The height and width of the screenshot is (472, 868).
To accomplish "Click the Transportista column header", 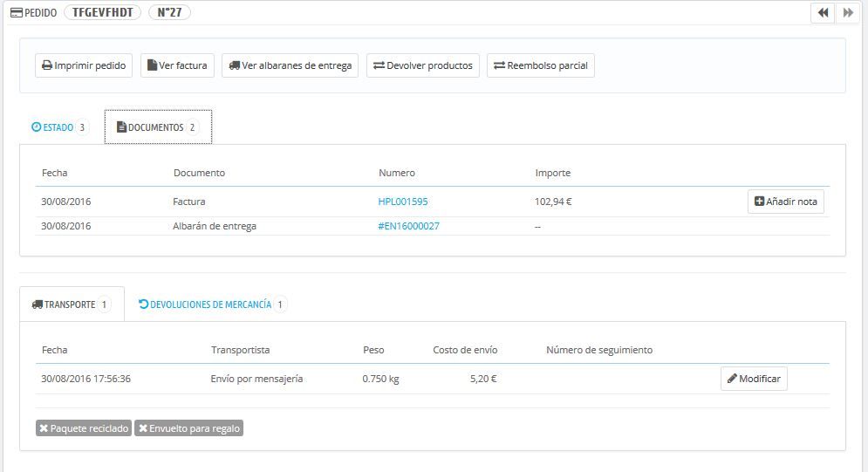I will coord(240,350).
